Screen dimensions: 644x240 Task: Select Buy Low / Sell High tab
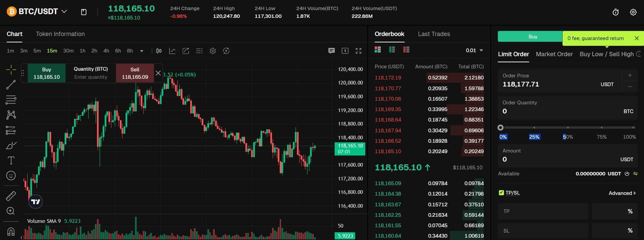click(x=607, y=54)
